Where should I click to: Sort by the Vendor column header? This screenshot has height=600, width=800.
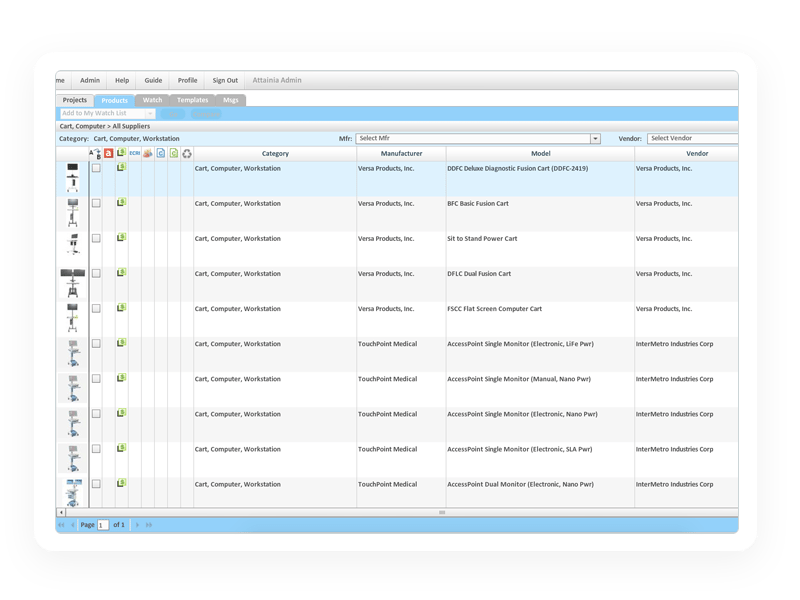[687, 154]
